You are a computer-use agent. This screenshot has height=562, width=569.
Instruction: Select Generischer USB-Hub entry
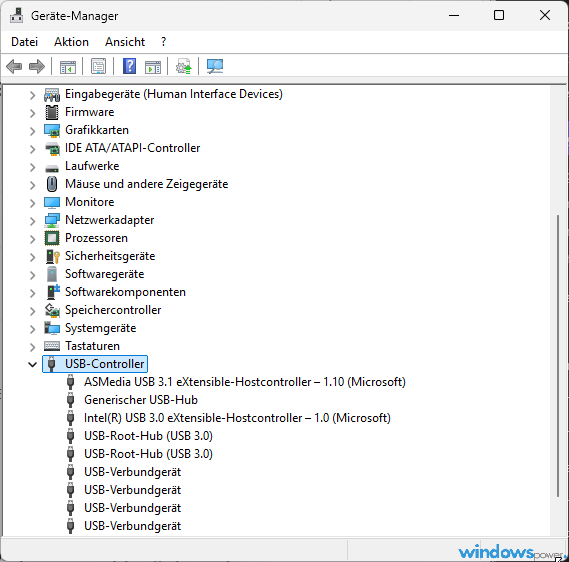(141, 400)
